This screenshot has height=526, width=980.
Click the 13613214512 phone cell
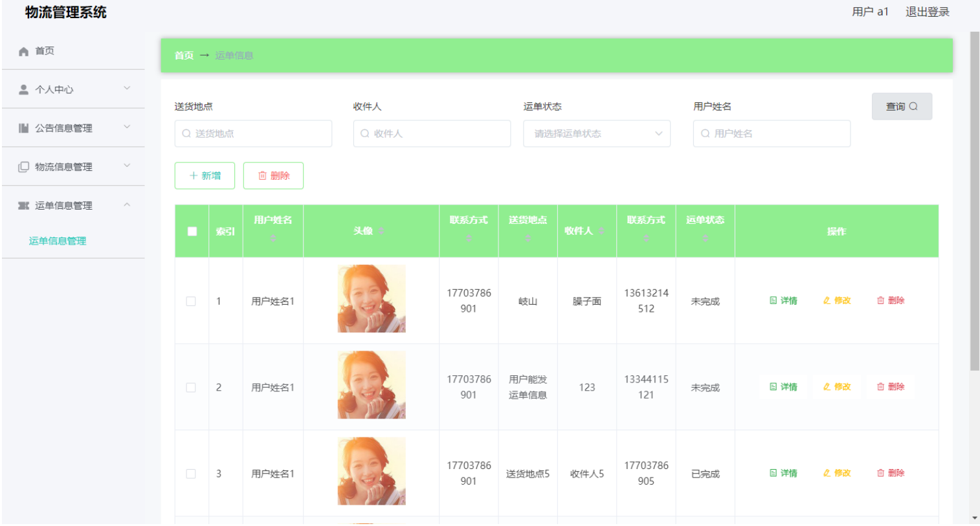[x=646, y=301]
